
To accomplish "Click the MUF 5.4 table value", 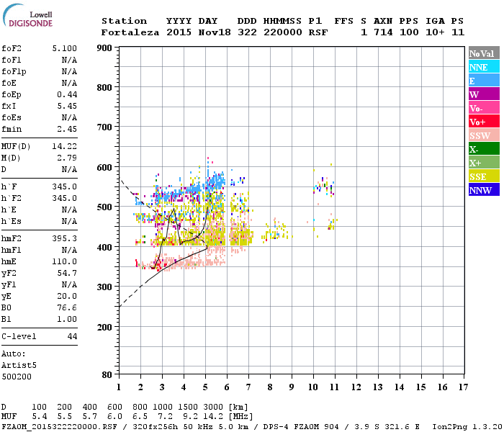I will 39,417.
